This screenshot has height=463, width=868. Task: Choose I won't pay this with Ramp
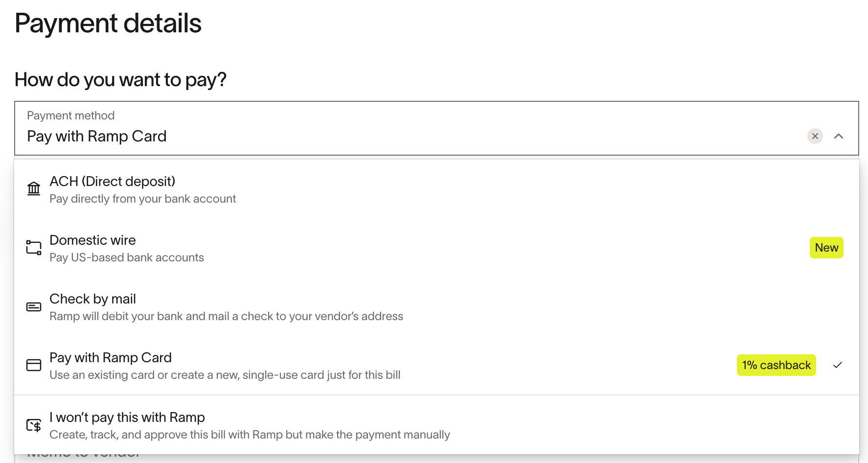point(436,425)
